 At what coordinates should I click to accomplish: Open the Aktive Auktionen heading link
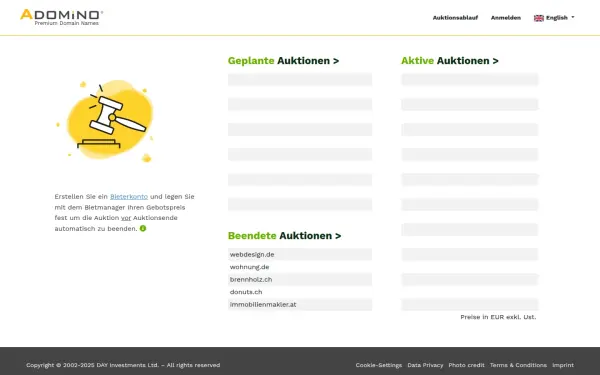tap(450, 61)
